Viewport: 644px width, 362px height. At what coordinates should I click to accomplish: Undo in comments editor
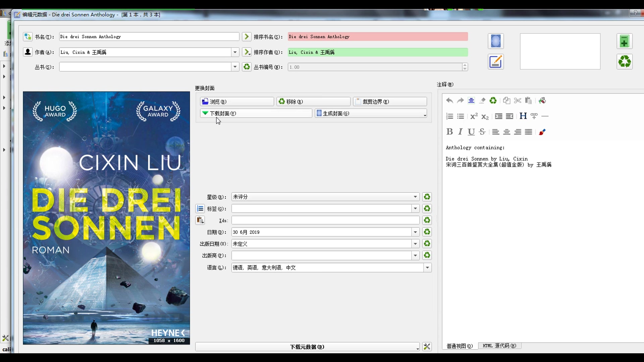point(449,101)
